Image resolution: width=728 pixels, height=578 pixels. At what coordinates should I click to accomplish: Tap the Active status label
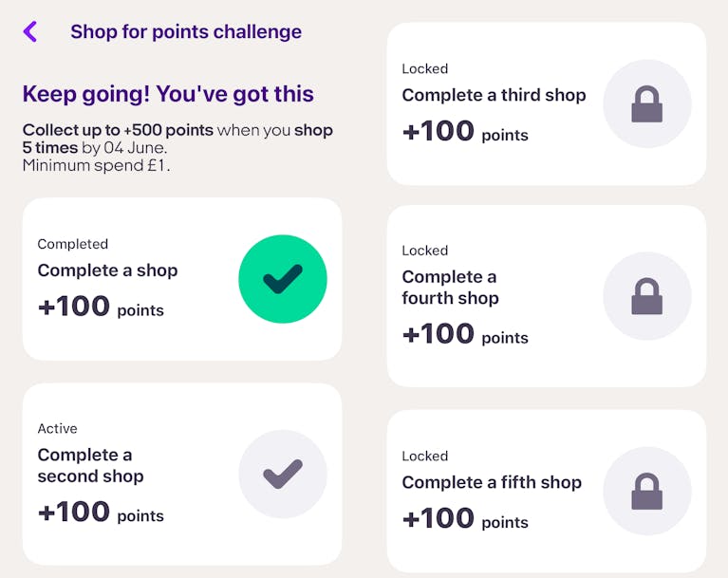click(x=58, y=428)
